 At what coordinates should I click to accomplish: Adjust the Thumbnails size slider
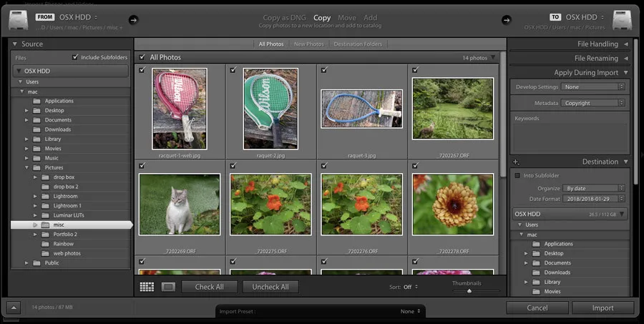click(469, 290)
